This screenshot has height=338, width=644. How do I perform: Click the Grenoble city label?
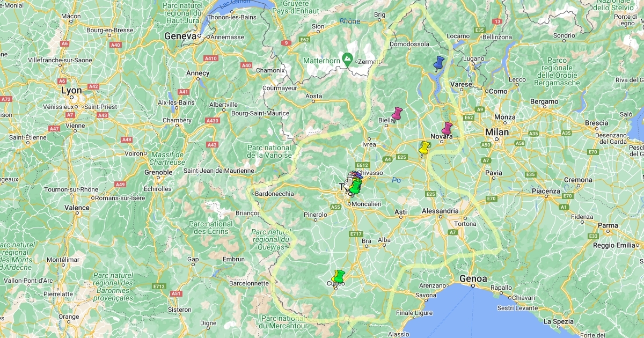click(159, 172)
